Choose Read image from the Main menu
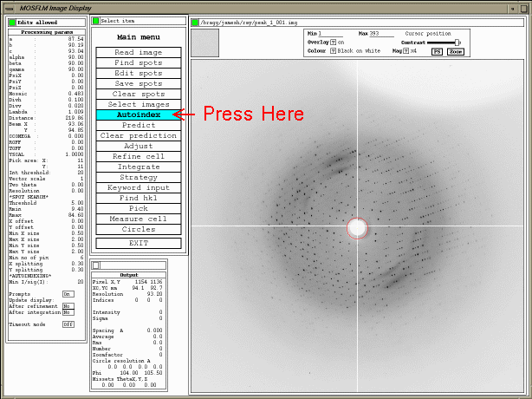The width and height of the screenshot is (532, 399). pyautogui.click(x=139, y=52)
